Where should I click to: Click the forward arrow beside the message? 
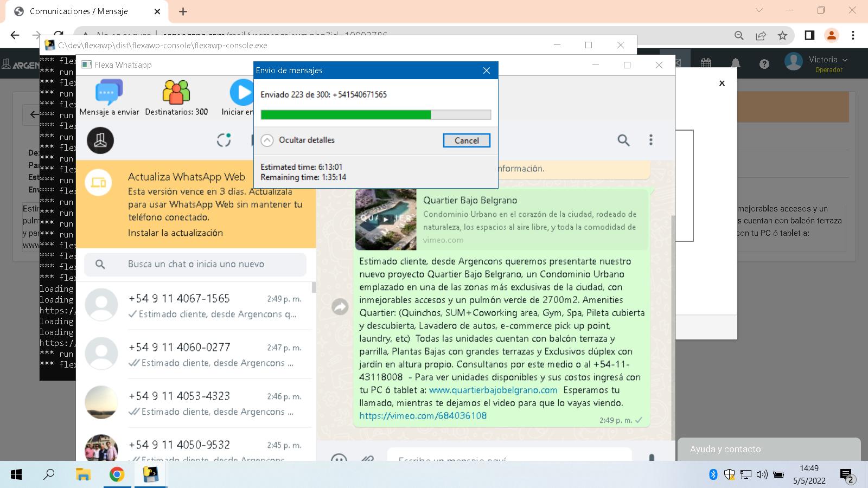pyautogui.click(x=340, y=307)
